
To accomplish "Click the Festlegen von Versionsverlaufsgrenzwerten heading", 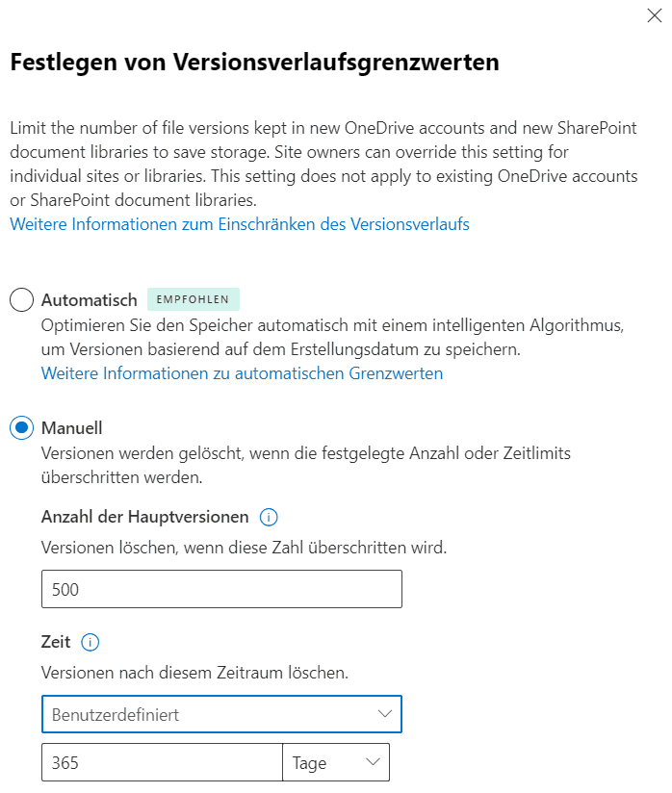I will pyautogui.click(x=255, y=63).
